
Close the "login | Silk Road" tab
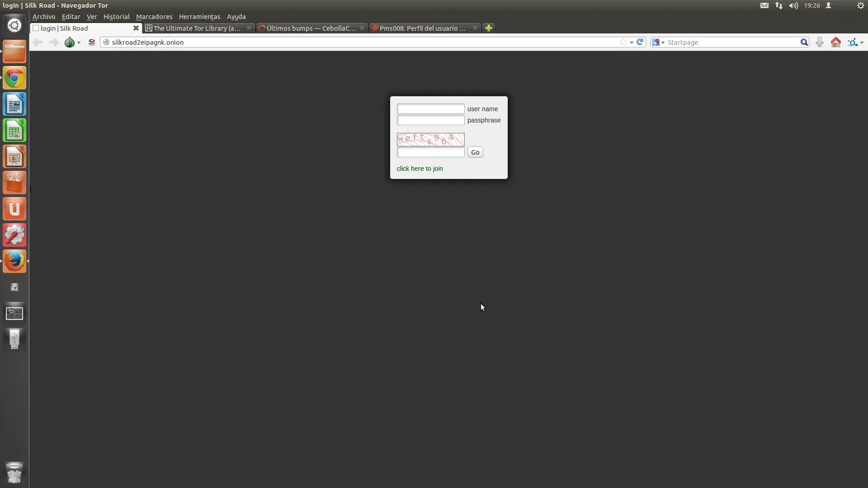coord(136,28)
